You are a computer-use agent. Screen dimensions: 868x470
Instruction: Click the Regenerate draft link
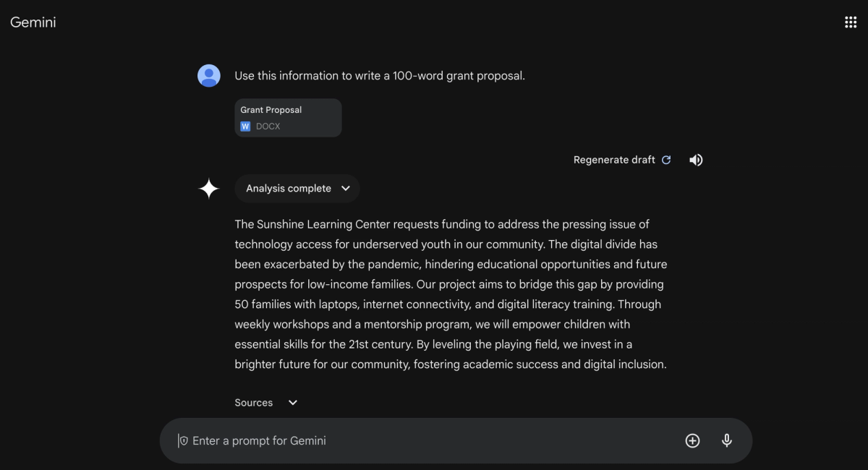click(x=613, y=159)
